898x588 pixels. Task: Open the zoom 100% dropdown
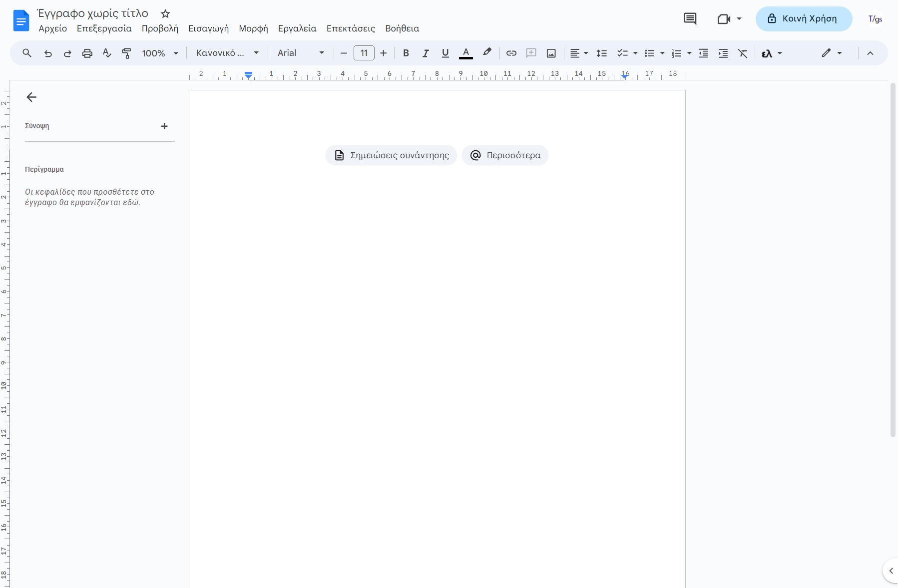point(160,53)
